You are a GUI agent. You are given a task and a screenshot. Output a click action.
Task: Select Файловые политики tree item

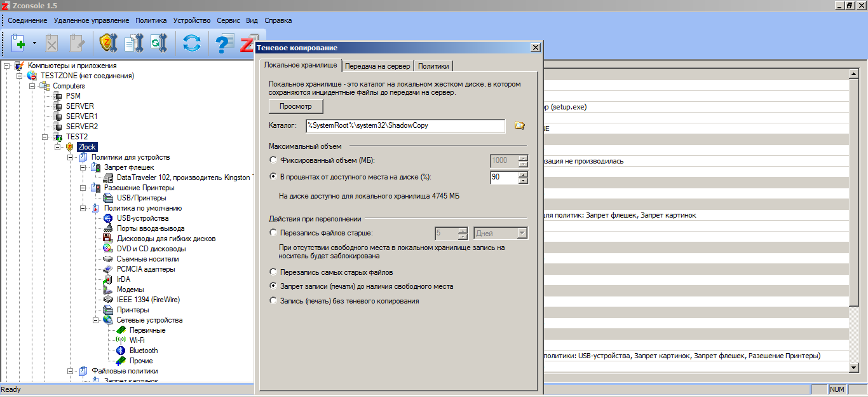(x=125, y=371)
